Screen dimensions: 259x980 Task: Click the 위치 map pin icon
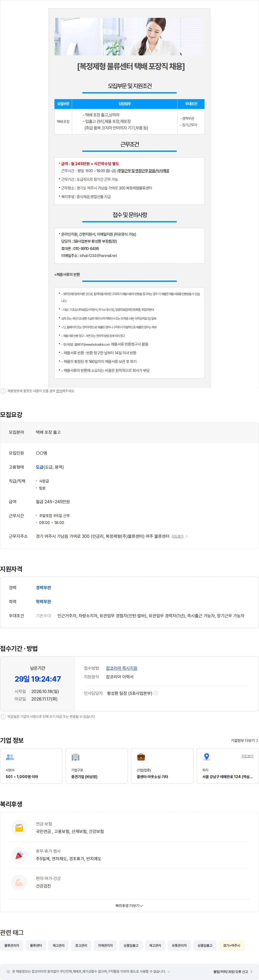pyautogui.click(x=207, y=757)
